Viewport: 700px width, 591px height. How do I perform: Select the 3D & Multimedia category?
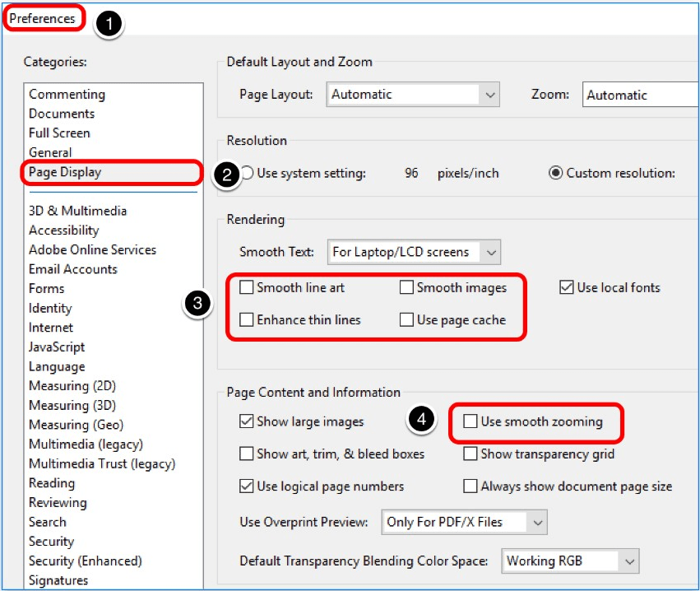tap(77, 211)
